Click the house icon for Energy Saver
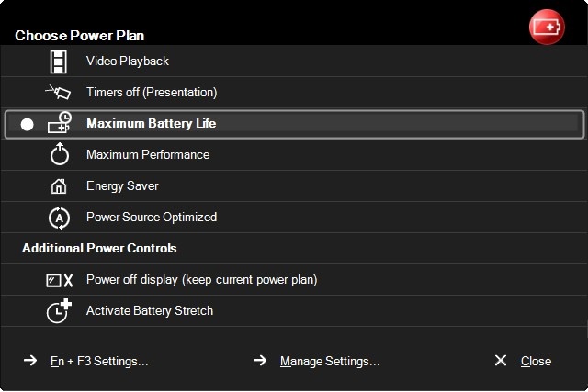 point(59,185)
